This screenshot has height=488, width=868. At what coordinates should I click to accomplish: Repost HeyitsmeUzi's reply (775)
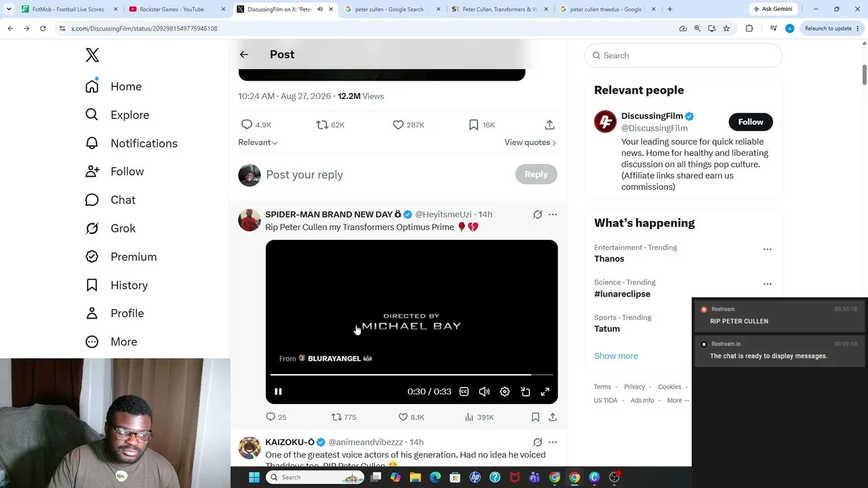coord(343,417)
